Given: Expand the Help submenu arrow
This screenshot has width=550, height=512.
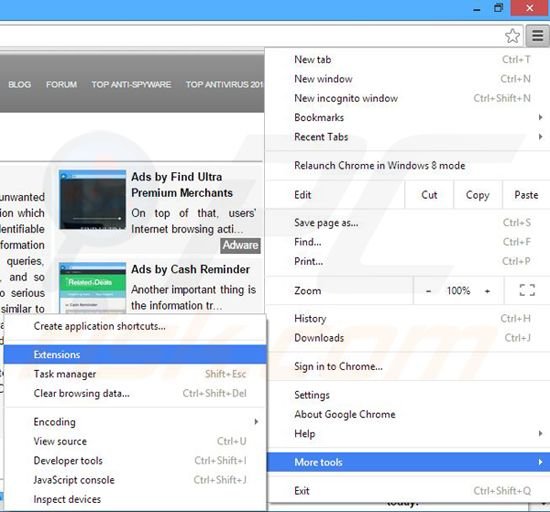Looking at the screenshot, I should point(541,434).
